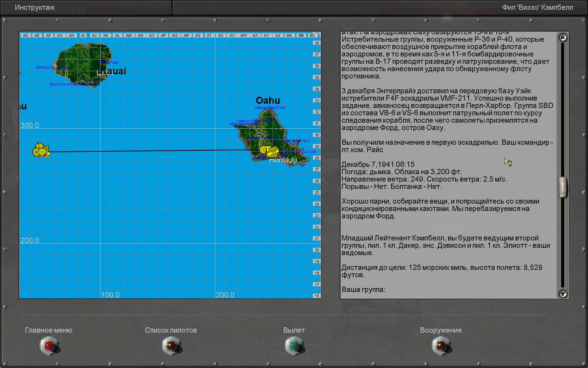The image size is (588, 368).
Task: Click the pilot name Фил 'Виззо' Кэмпбелл
Action: (x=538, y=7)
